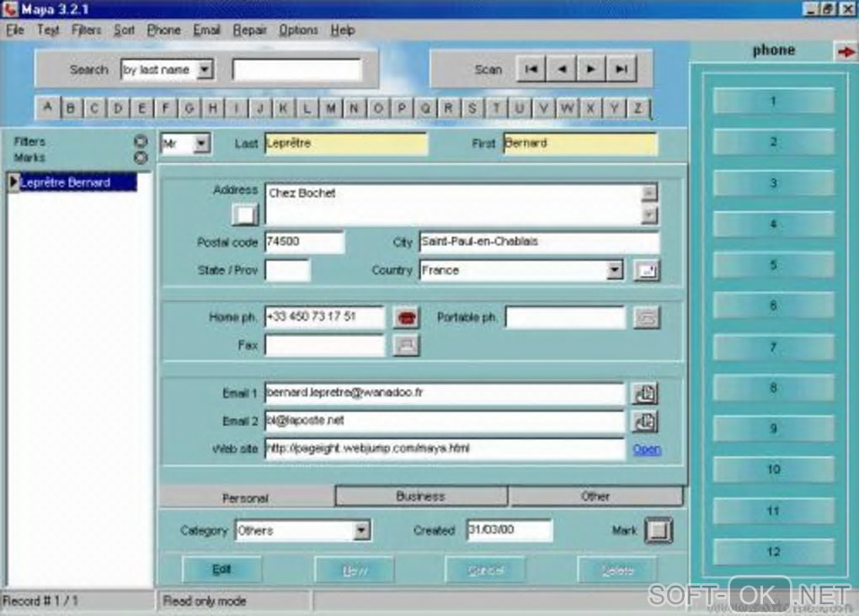
Task: Open the File menu
Action: (15, 30)
